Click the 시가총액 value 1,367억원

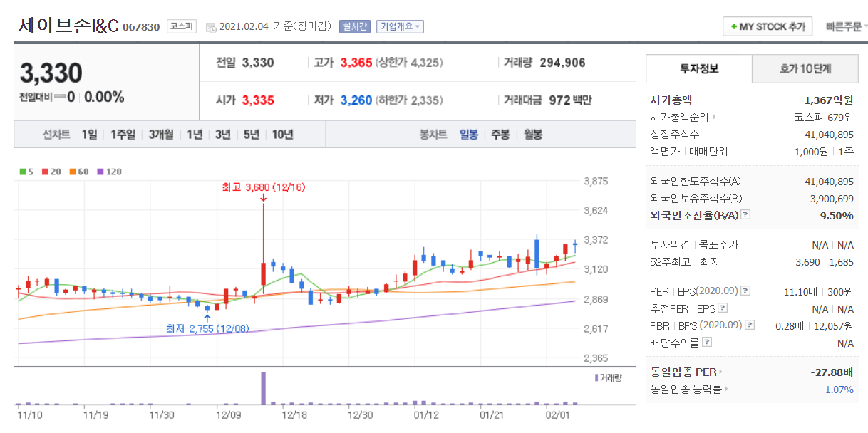coord(829,100)
